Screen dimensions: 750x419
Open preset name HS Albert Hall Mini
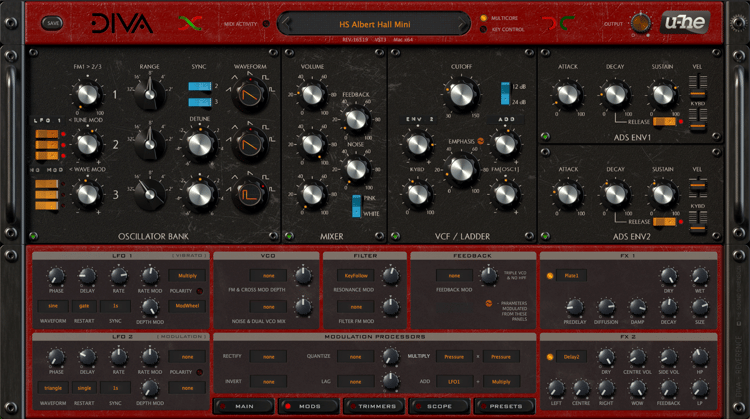[375, 24]
